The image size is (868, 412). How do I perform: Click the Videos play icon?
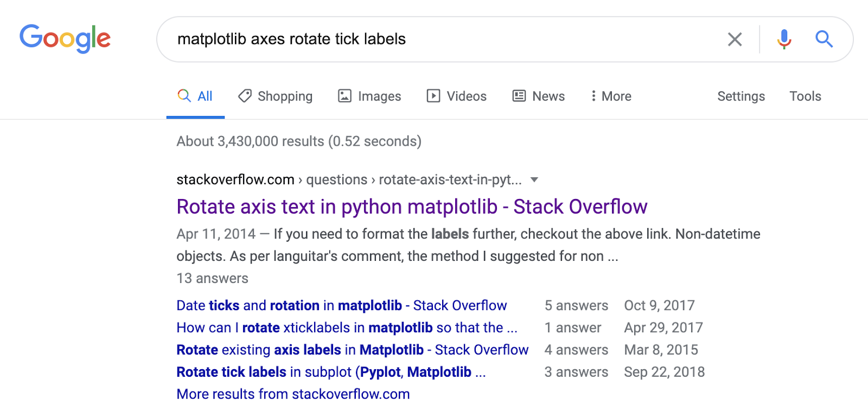tap(433, 96)
